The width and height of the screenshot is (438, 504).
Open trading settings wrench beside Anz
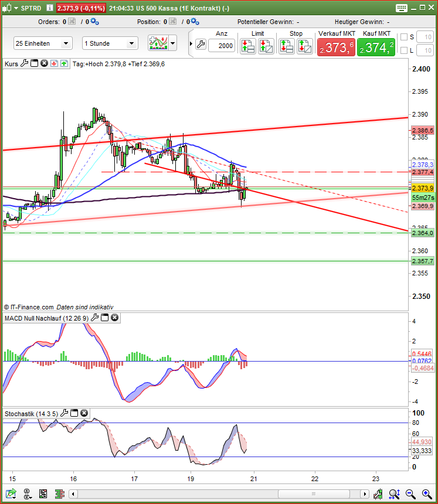[201, 44]
